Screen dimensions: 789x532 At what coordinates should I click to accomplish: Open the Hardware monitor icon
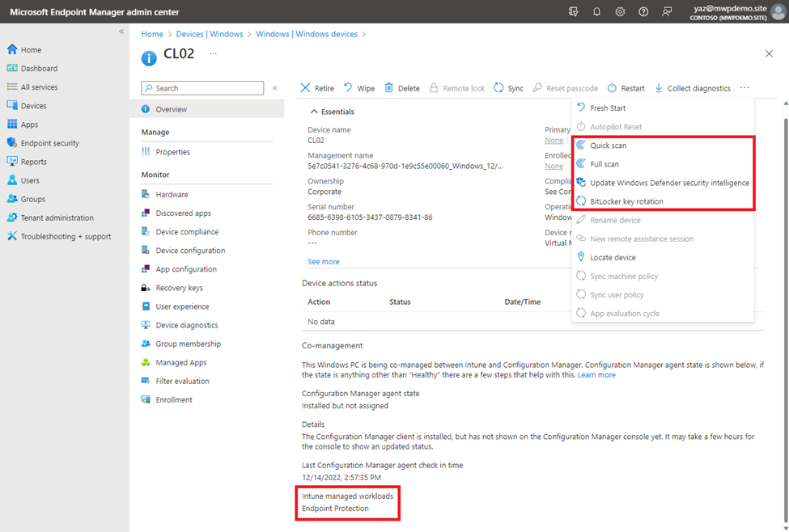tap(146, 194)
